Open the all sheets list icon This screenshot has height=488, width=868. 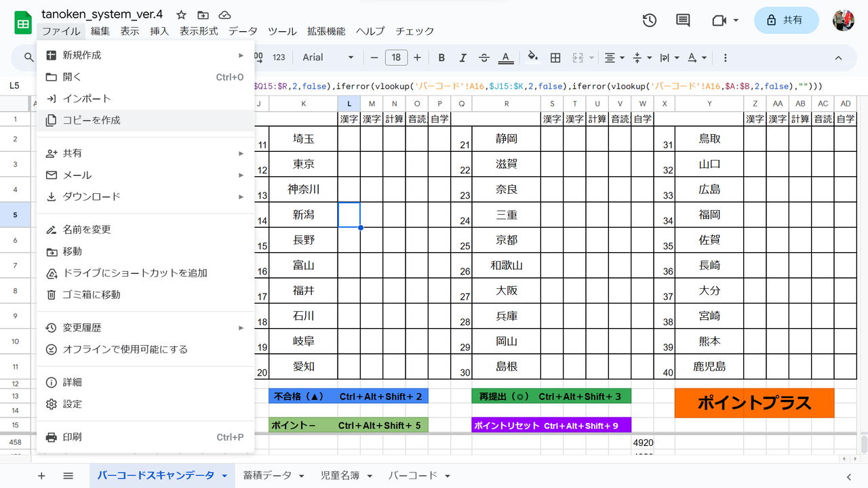pyautogui.click(x=68, y=476)
